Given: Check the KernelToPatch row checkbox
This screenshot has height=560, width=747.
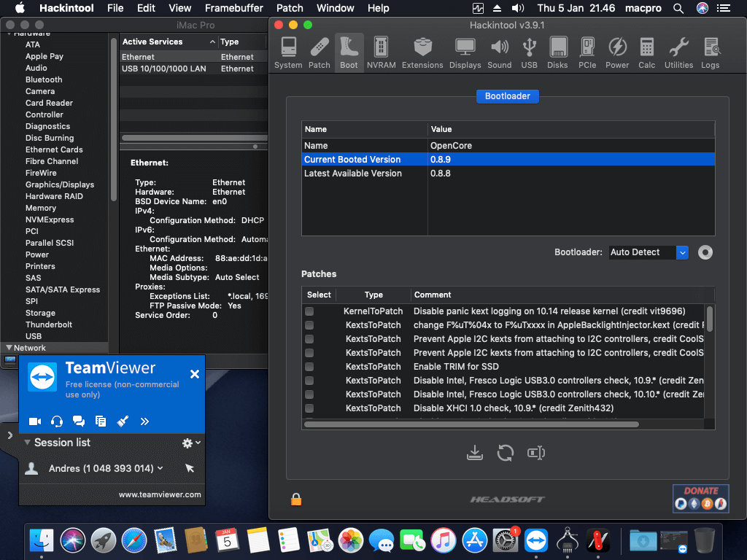Looking at the screenshot, I should 309,311.
